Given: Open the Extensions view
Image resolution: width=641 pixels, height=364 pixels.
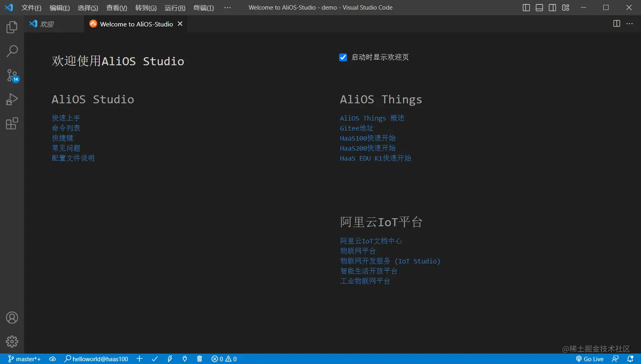Looking at the screenshot, I should click(x=12, y=124).
